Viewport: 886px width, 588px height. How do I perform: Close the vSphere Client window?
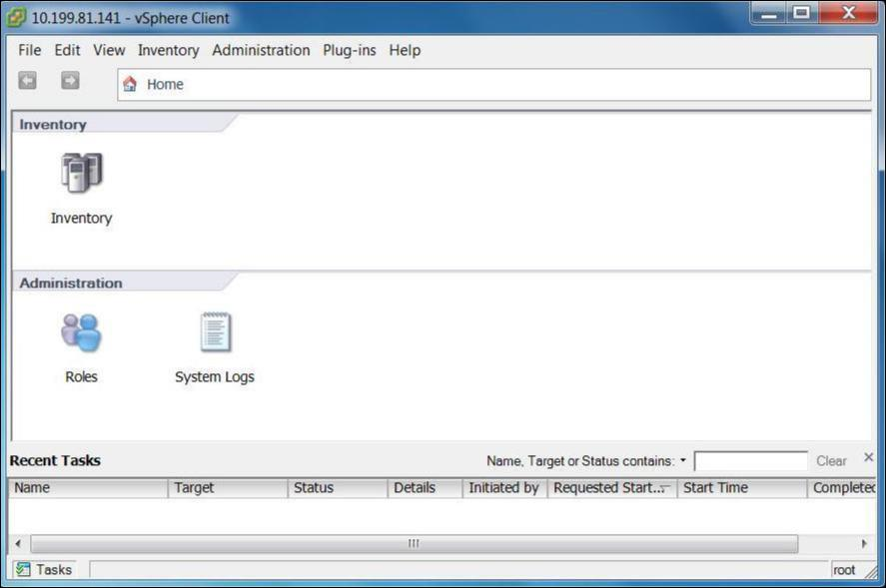(848, 14)
